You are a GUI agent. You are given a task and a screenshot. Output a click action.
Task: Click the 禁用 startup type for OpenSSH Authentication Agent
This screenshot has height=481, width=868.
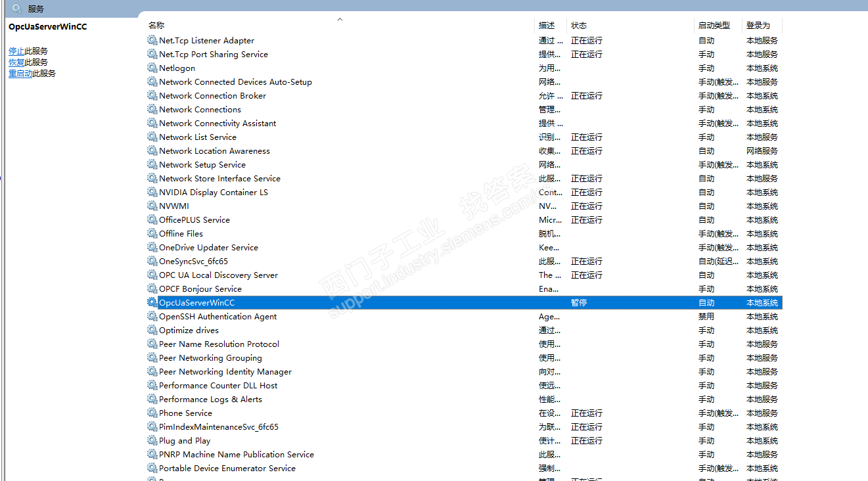point(706,317)
